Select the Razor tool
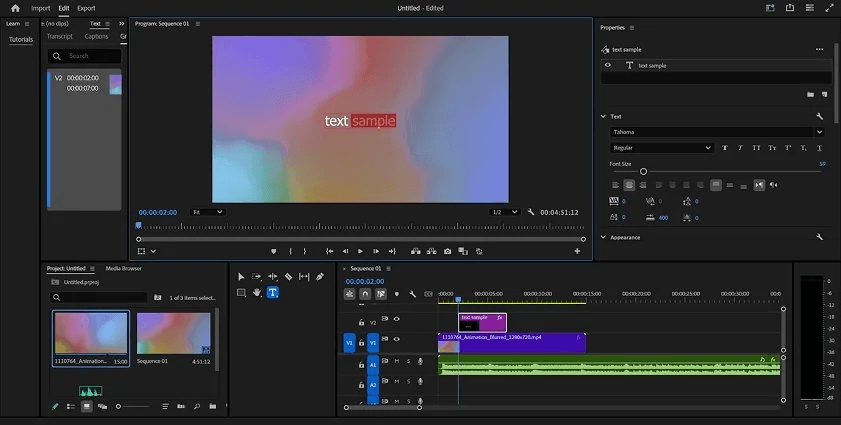The image size is (841, 425). pos(288,277)
